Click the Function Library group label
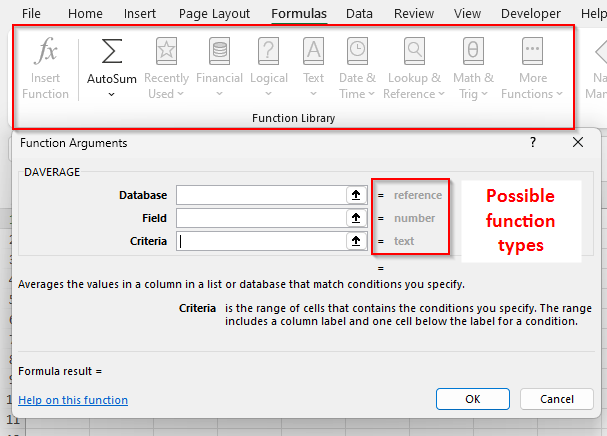The height and width of the screenshot is (436, 607). pyautogui.click(x=293, y=118)
